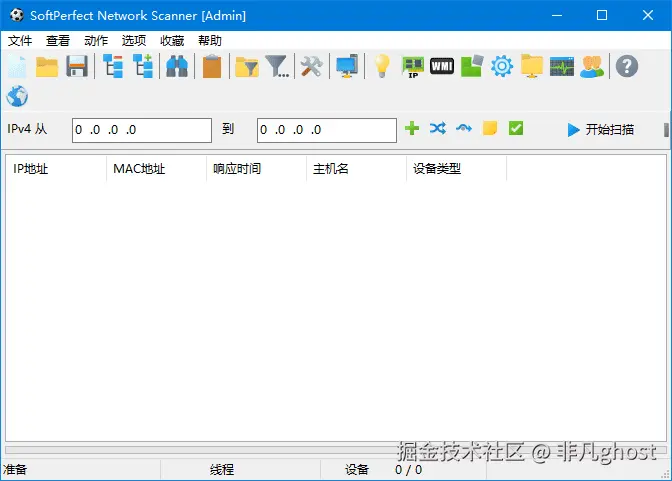Click the IP network card icon

413,67
